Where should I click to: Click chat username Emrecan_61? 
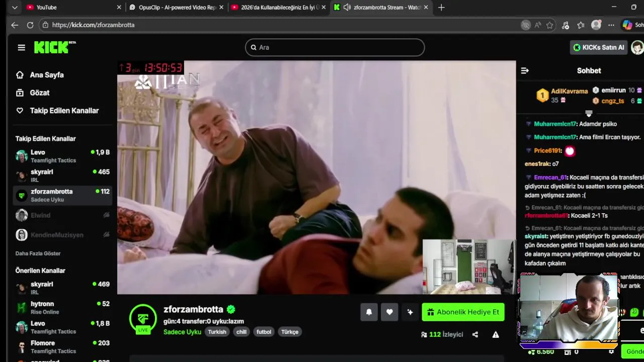(550, 177)
